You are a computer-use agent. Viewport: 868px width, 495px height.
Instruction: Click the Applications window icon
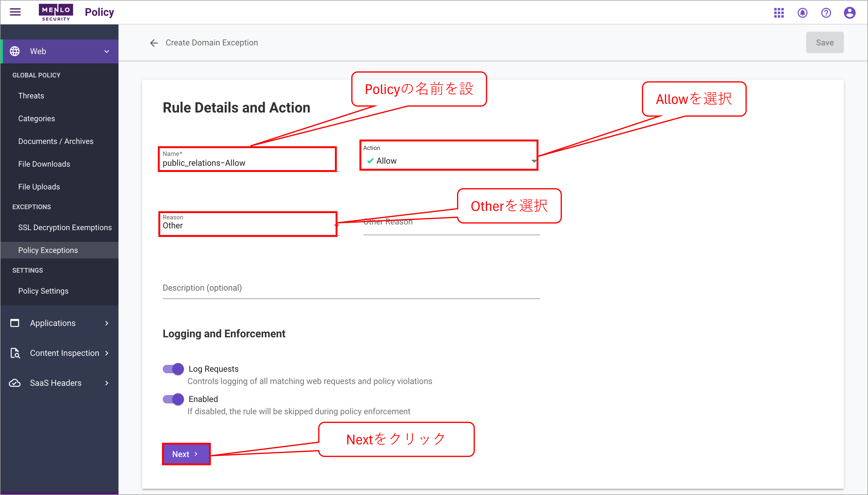coord(15,323)
